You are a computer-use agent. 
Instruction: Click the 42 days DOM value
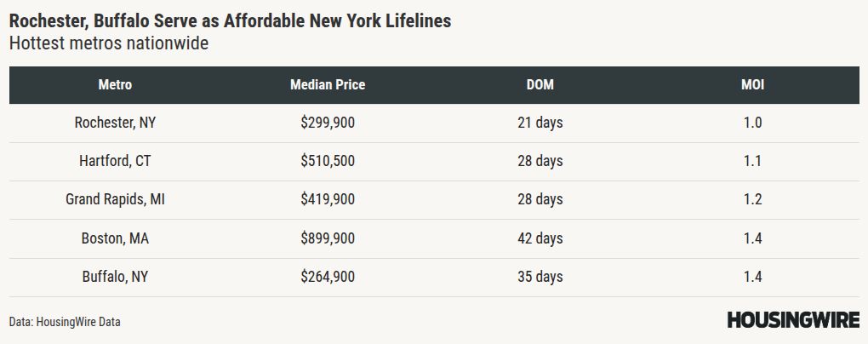tap(540, 238)
